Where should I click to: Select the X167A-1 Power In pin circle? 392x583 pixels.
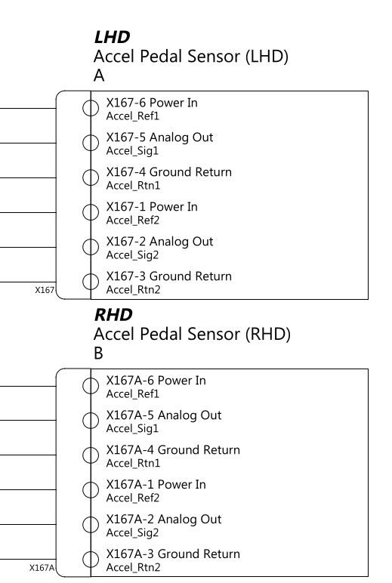click(91, 489)
